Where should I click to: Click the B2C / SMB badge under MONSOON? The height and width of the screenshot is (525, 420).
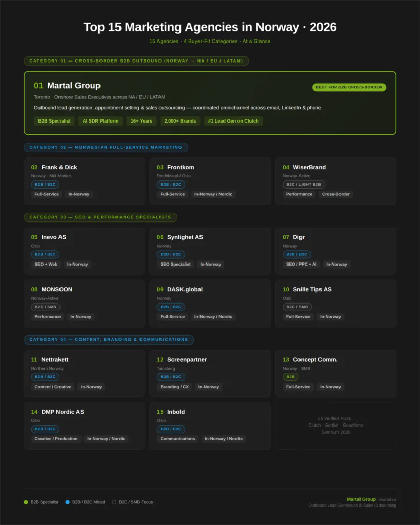pyautogui.click(x=46, y=307)
